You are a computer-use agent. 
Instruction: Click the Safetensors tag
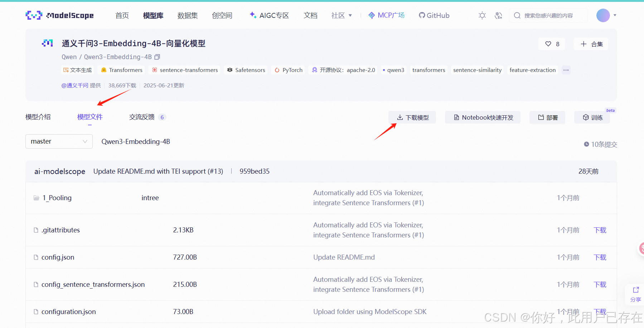[246, 70]
